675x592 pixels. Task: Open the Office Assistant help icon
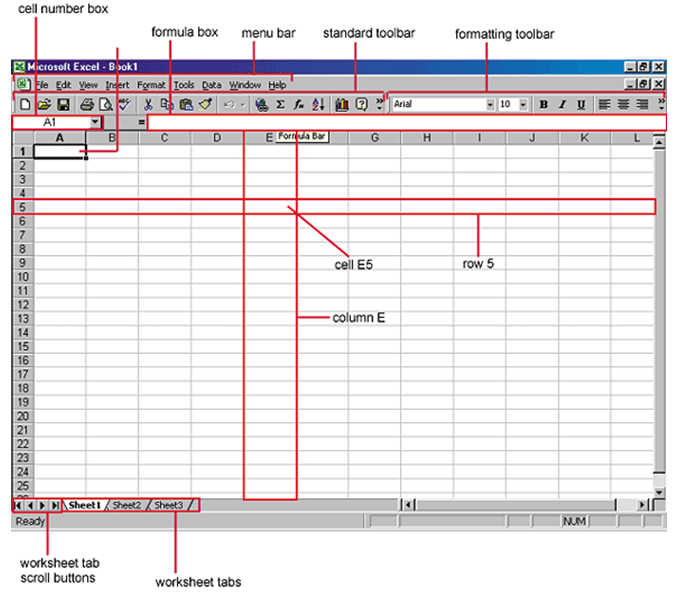tap(362, 104)
